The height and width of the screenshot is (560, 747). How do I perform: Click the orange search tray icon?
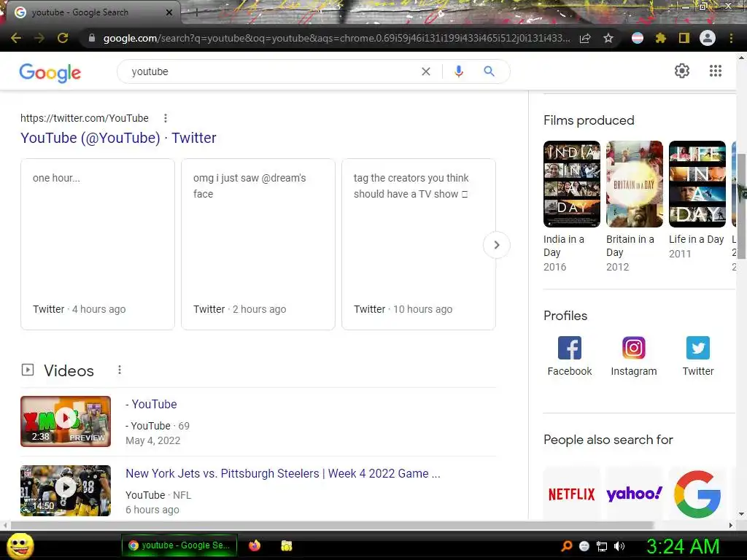[566, 546]
